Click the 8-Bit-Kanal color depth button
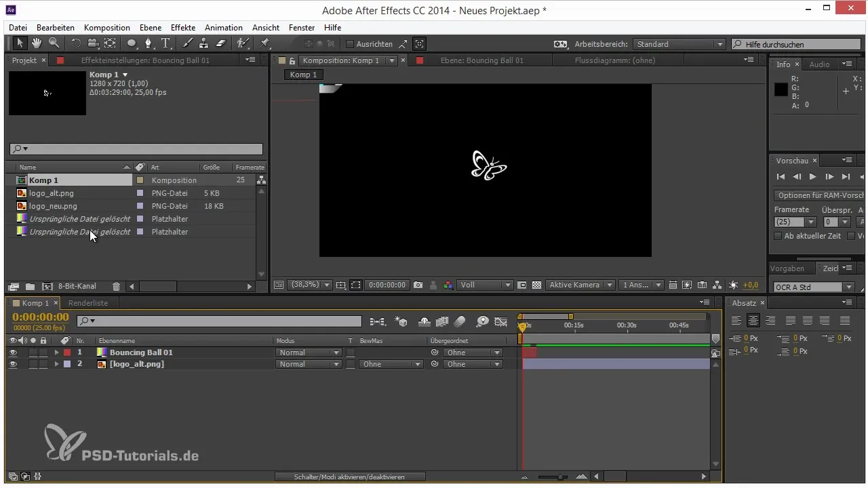 point(77,287)
